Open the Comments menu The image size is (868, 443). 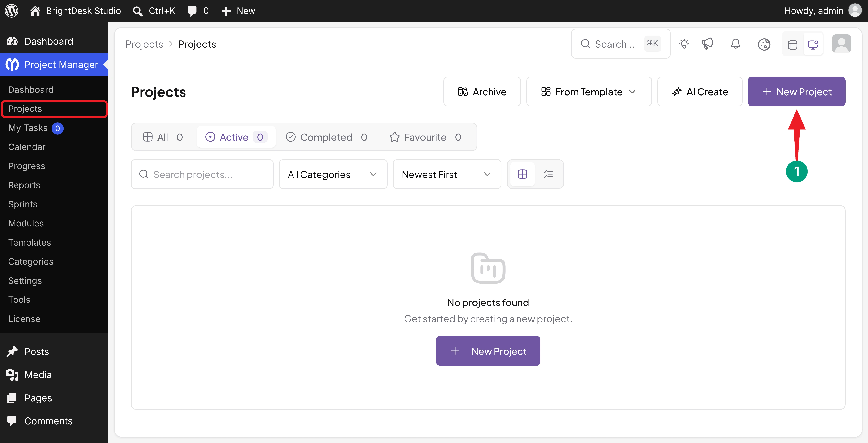click(x=54, y=421)
